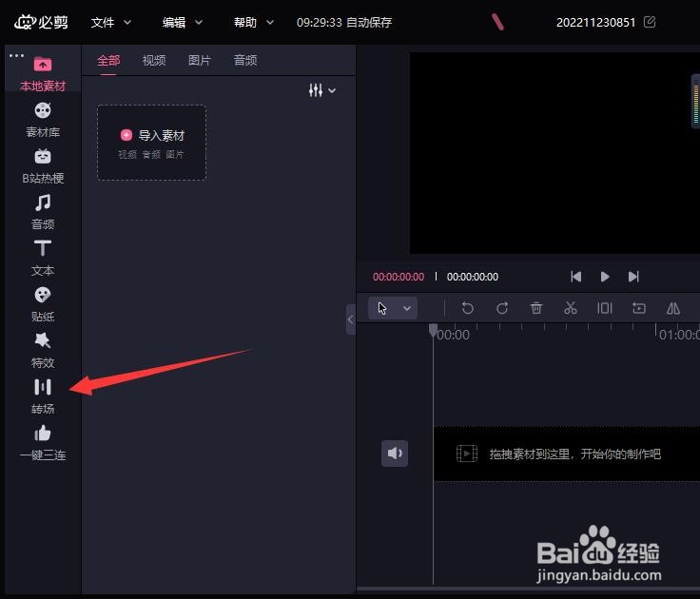Click the main track drop area
The height and width of the screenshot is (599, 700).
click(567, 454)
